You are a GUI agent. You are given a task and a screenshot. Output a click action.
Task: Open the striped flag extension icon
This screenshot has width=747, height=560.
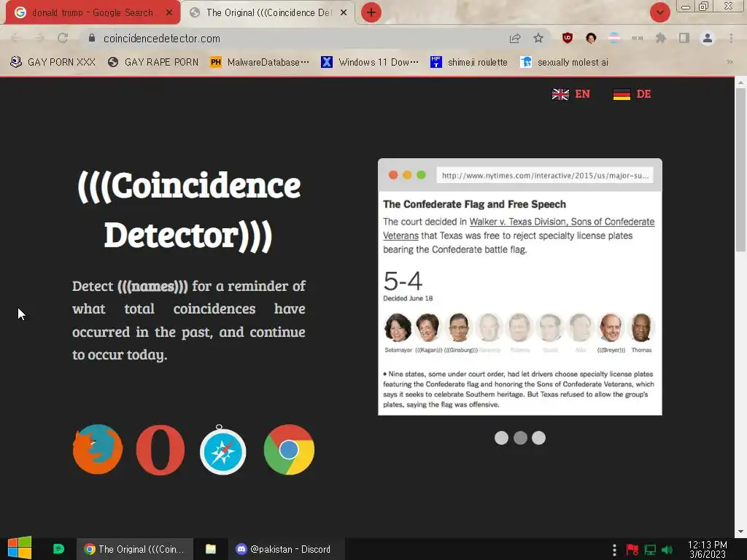tap(614, 38)
